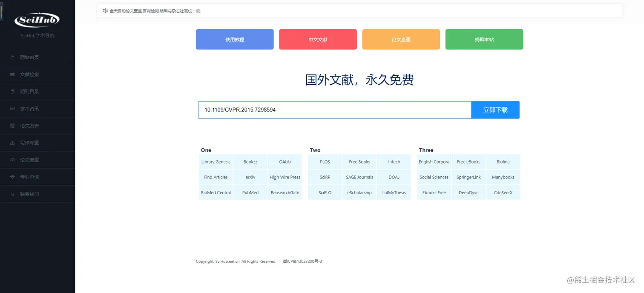Click the announcement text about 论文查重
Screen dimensions: 644x293
coord(155,11)
